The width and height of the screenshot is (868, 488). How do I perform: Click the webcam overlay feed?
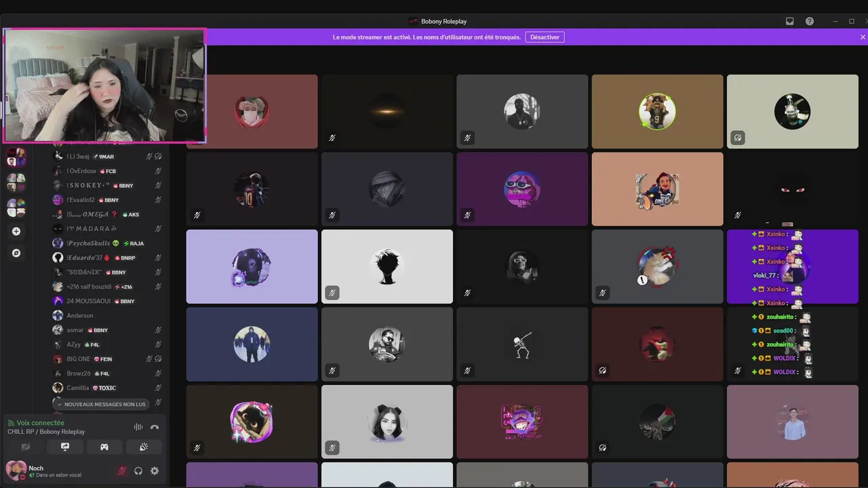point(104,85)
